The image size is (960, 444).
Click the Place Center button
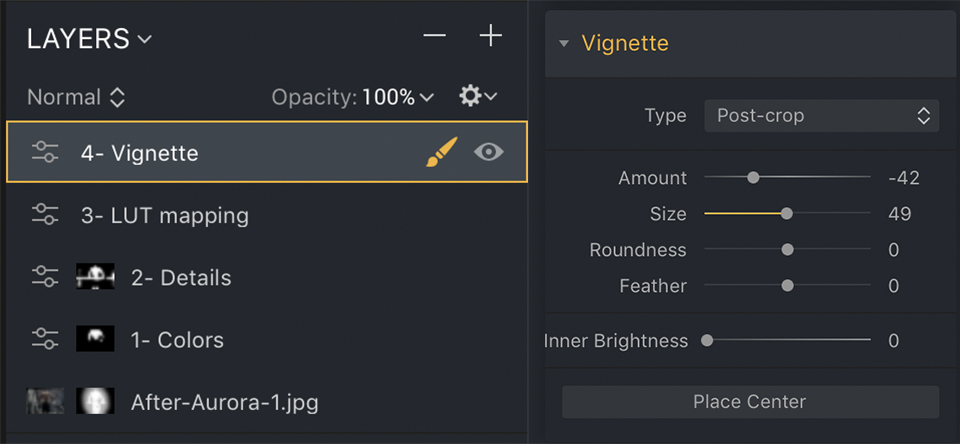point(750,402)
